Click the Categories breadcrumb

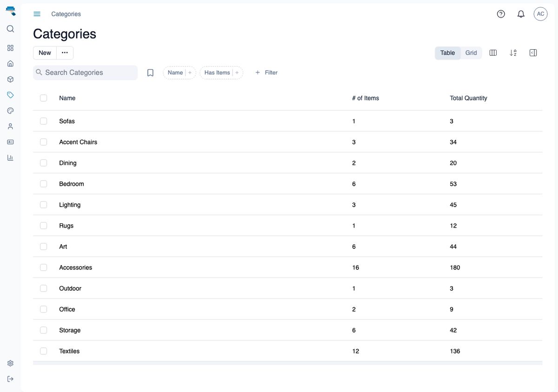pyautogui.click(x=66, y=14)
